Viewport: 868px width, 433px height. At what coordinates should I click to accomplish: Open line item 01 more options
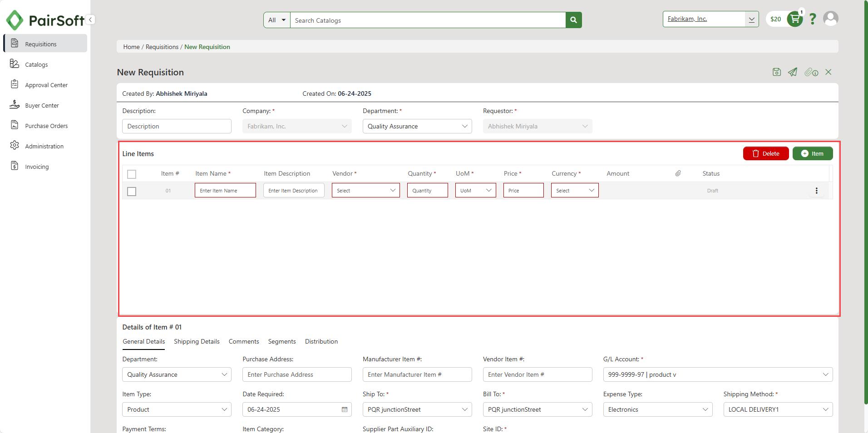(x=817, y=191)
